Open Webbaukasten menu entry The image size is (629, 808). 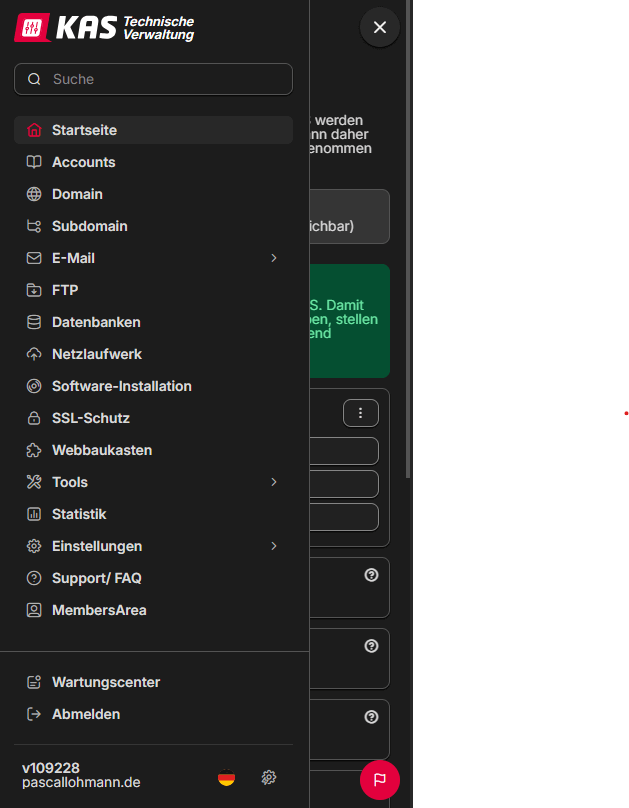pyautogui.click(x=154, y=450)
